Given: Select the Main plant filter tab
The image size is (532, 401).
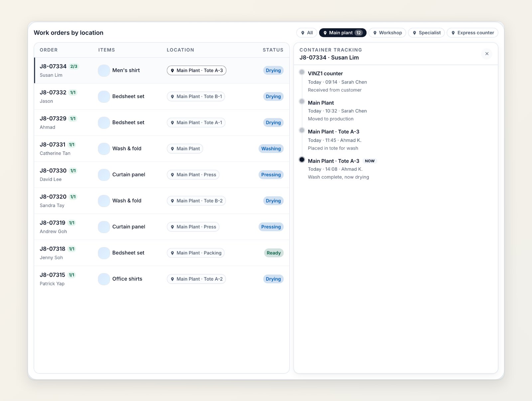Looking at the screenshot, I should (x=342, y=33).
